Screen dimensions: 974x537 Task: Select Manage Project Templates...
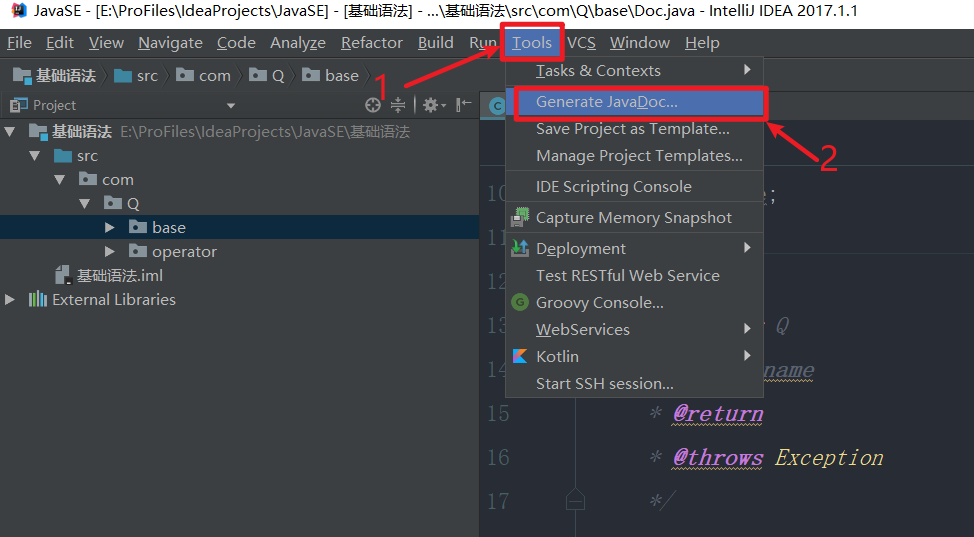point(634,155)
